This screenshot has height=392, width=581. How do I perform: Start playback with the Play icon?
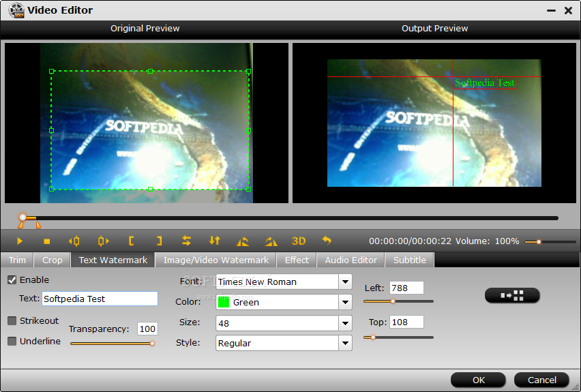(20, 241)
